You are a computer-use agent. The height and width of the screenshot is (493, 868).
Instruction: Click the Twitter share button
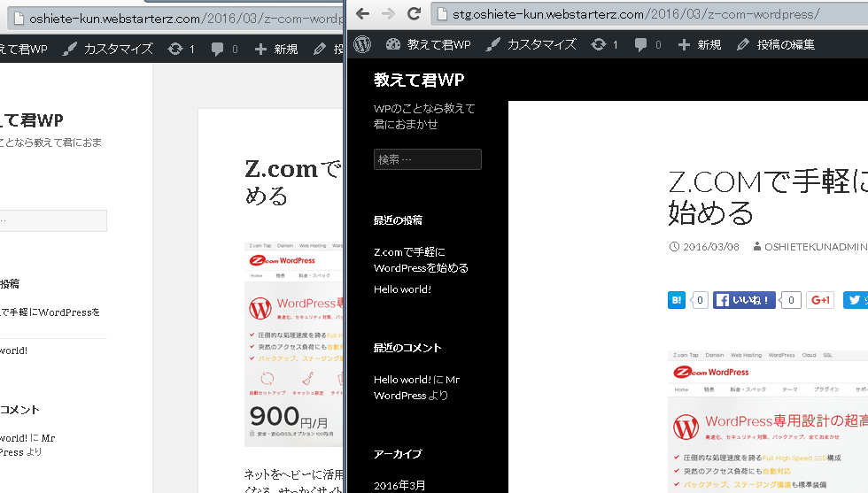pyautogui.click(x=856, y=300)
